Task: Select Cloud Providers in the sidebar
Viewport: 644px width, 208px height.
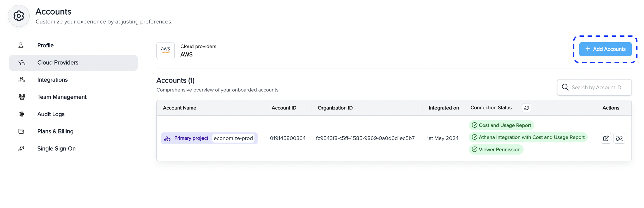Action: pos(58,63)
